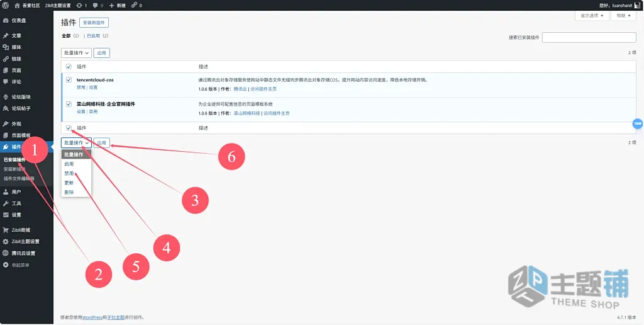The image size is (644, 325).
Task: Click the Zibll主题设置 item in the admin bar
Action: pyautogui.click(x=58, y=5)
